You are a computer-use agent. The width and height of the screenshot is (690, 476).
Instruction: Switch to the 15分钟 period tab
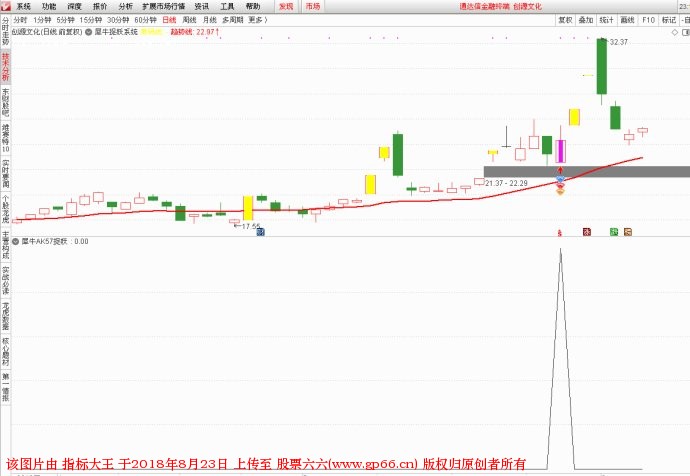tap(91, 20)
